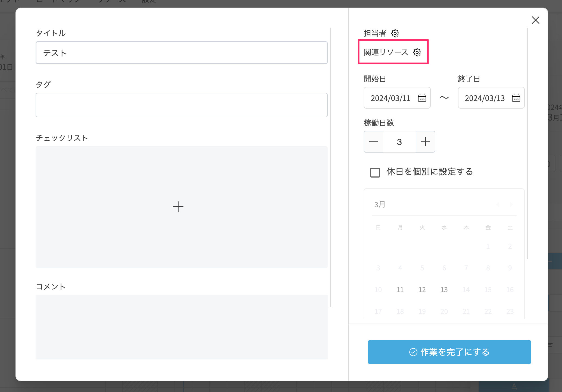Click in the コメント text area

pos(182,327)
